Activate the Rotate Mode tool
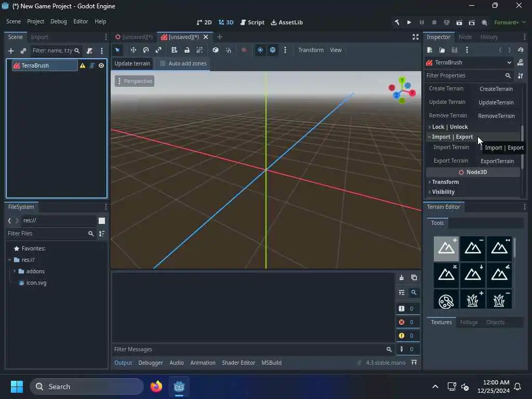This screenshot has width=532, height=399. [146, 50]
